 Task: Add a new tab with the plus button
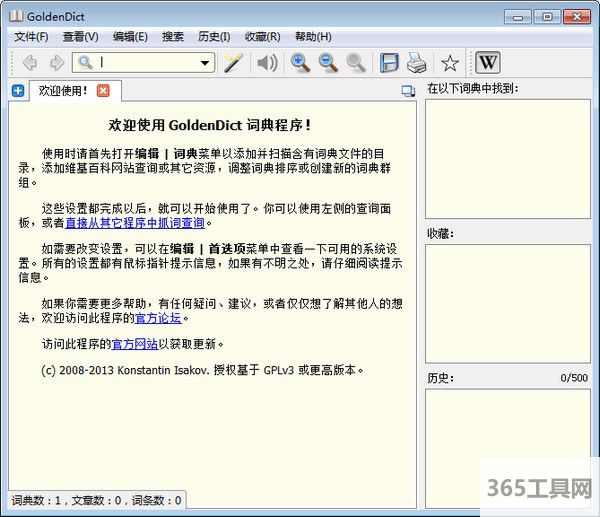[18, 91]
